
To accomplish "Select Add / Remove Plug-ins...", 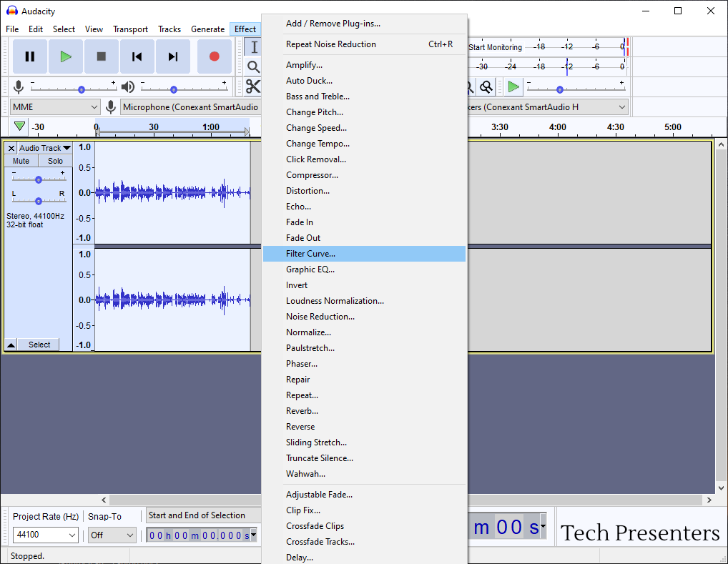I will [x=364, y=24].
